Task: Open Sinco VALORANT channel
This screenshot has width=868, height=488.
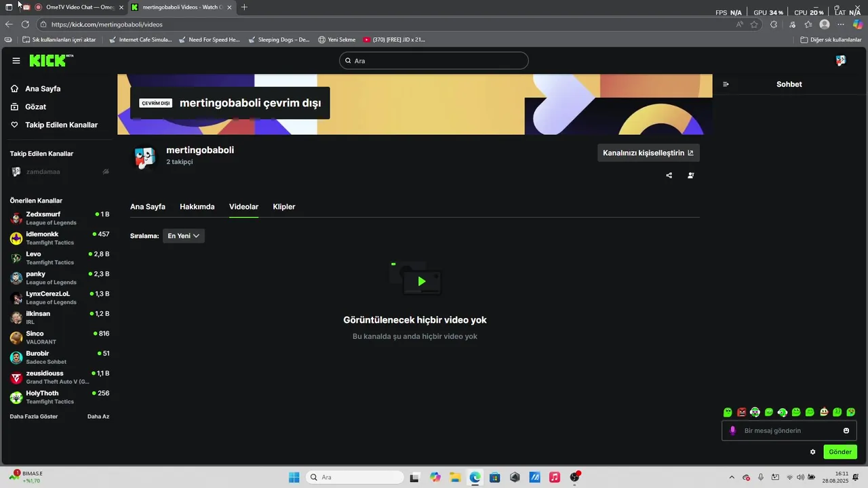Action: pyautogui.click(x=60, y=338)
